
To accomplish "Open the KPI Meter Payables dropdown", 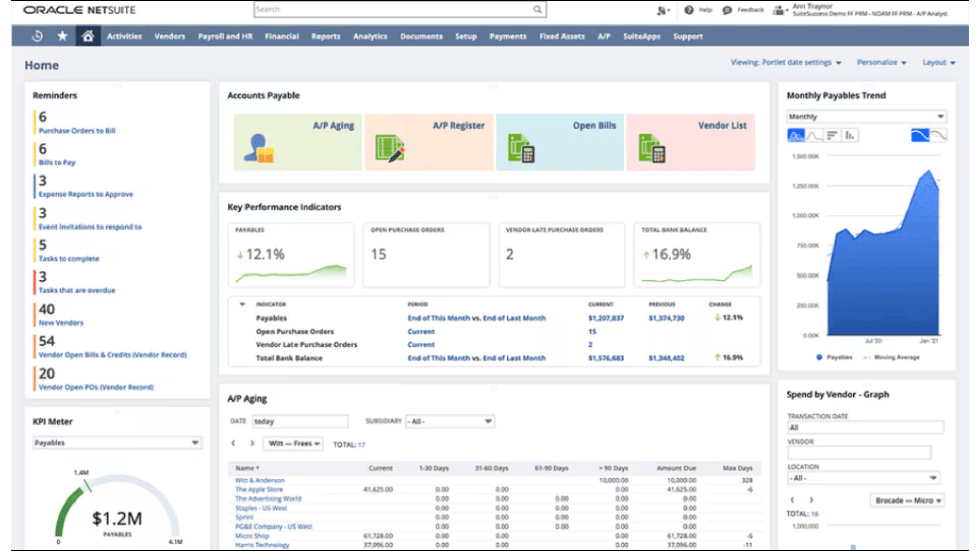I will point(194,443).
